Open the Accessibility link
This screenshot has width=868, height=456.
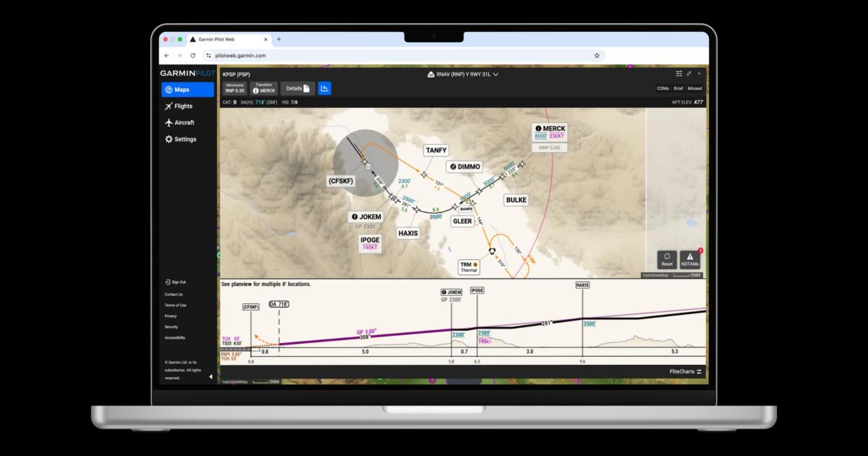point(174,337)
